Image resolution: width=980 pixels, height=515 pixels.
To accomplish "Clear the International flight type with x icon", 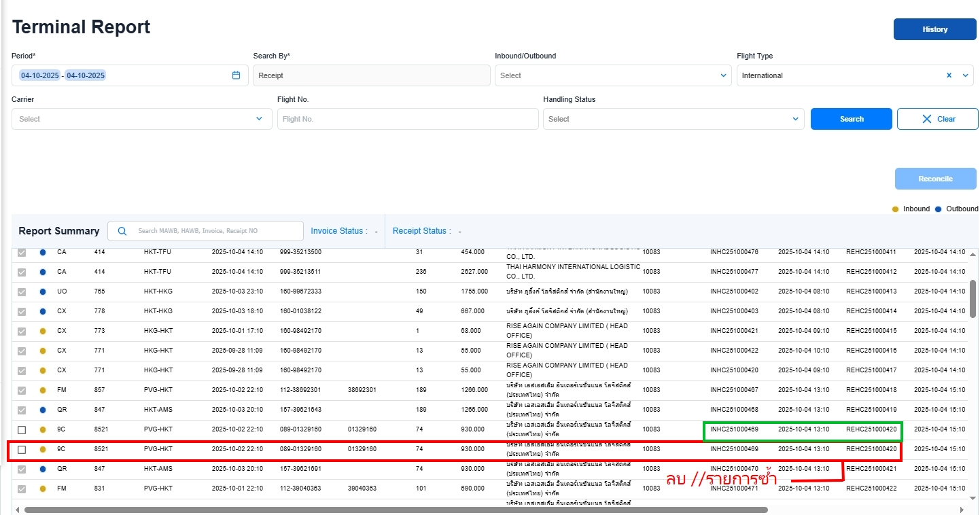I will tap(949, 75).
